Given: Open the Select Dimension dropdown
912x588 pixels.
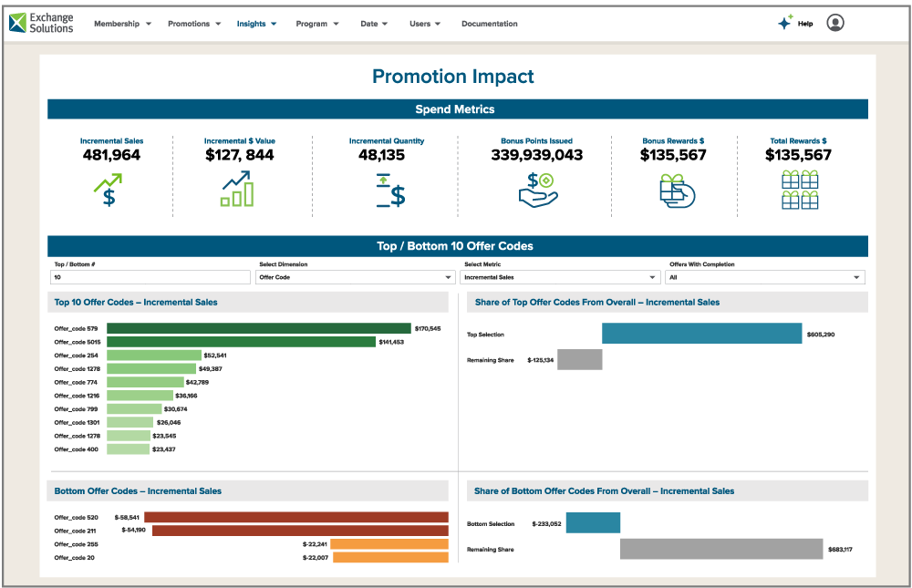Looking at the screenshot, I should point(355,275).
